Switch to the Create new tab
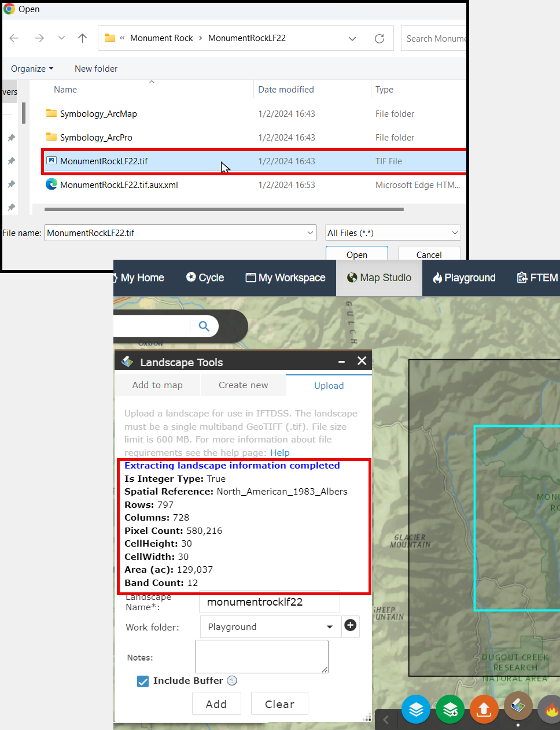The width and height of the screenshot is (560, 730). (x=243, y=385)
